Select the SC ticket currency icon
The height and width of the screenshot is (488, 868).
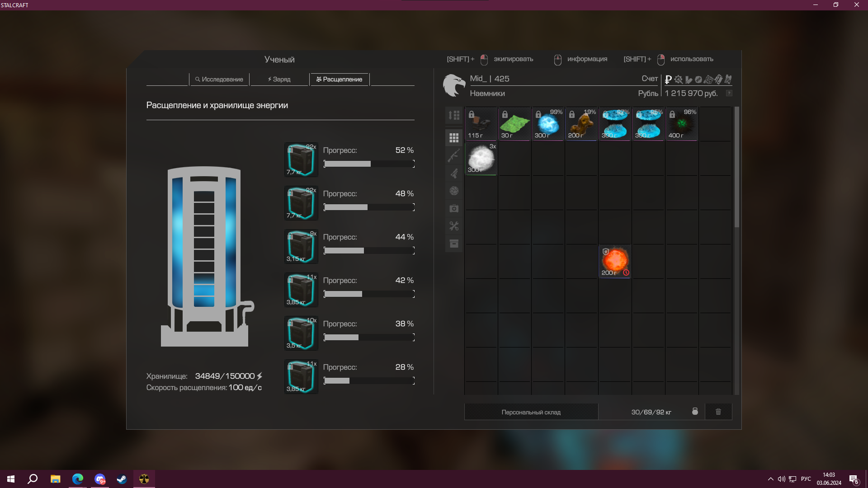tap(708, 80)
